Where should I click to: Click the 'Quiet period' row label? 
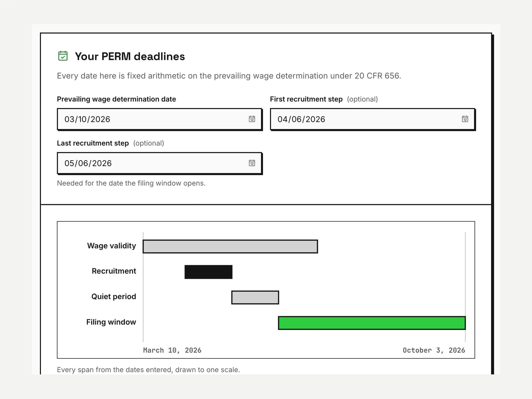click(114, 296)
